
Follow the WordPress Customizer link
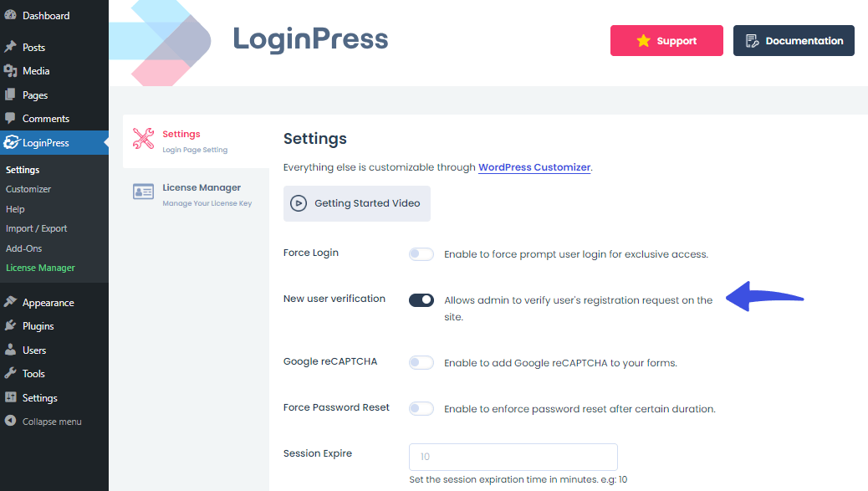[x=534, y=167]
